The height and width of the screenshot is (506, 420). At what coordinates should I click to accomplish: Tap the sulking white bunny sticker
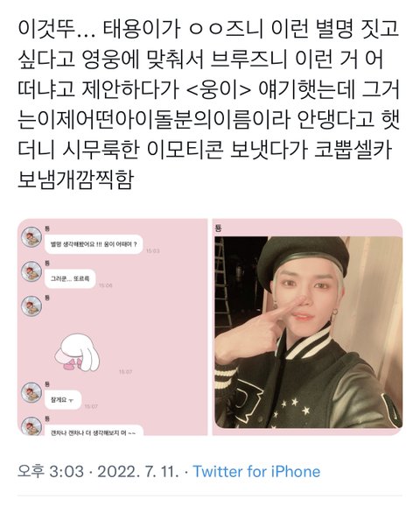77,353
